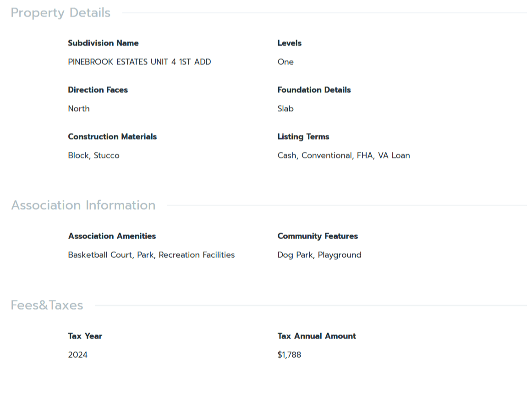Select the Levels label

pyautogui.click(x=289, y=43)
